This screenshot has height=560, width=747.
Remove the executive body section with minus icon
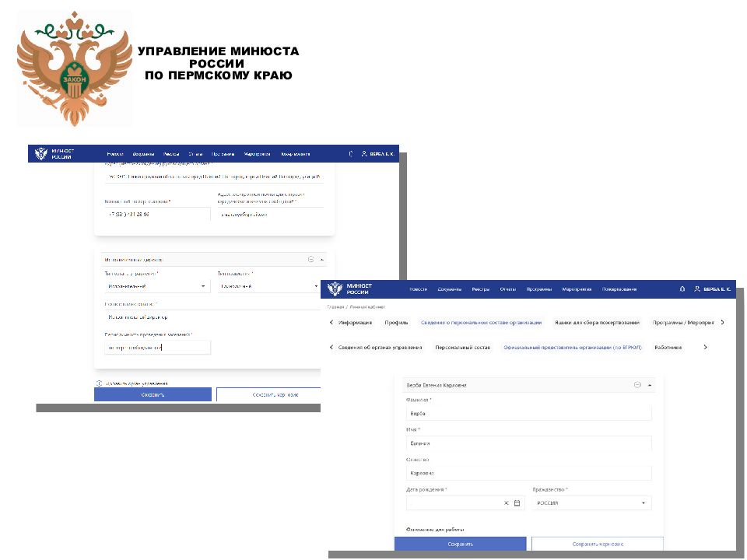(311, 260)
